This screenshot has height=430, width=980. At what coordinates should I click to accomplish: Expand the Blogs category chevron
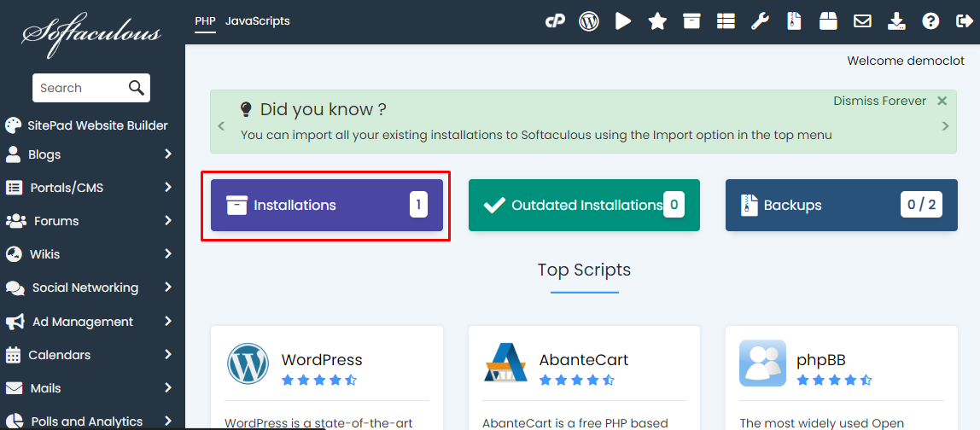(x=167, y=154)
